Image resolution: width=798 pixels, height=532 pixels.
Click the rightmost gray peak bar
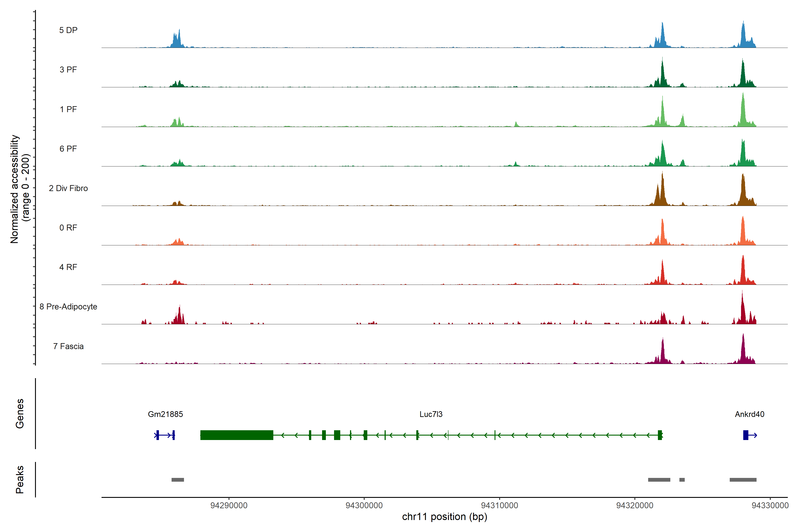[x=743, y=480]
